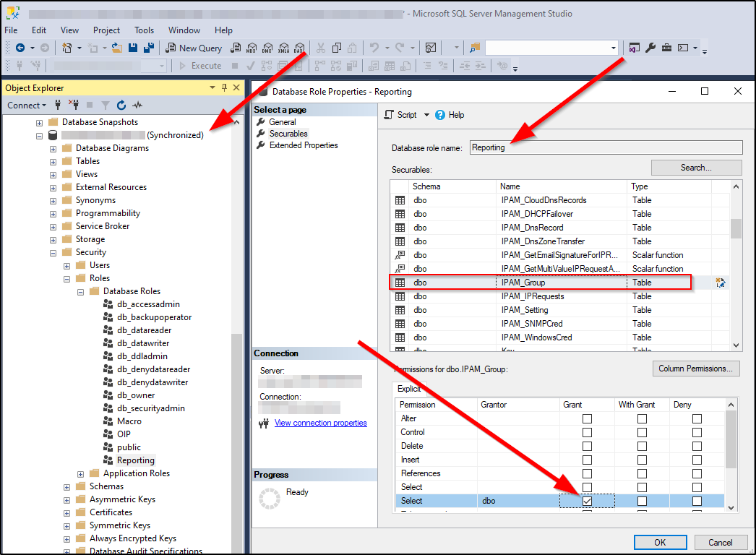Pin the Object Explorer panel
The height and width of the screenshot is (555, 756).
(x=224, y=87)
